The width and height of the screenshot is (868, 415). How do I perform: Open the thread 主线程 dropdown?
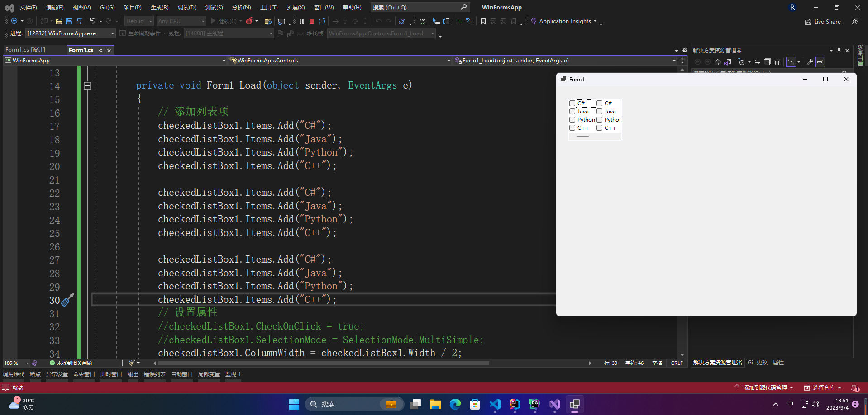click(x=229, y=33)
